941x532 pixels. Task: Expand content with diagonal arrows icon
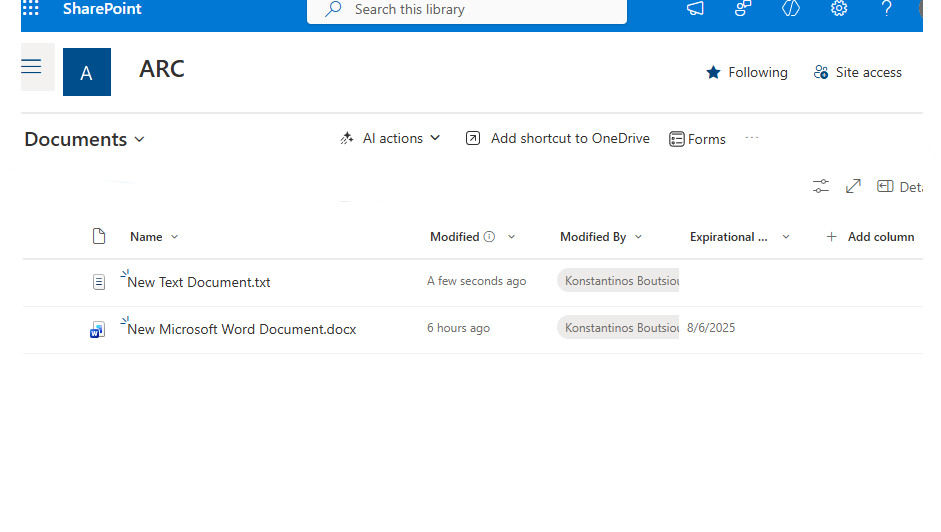point(853,187)
